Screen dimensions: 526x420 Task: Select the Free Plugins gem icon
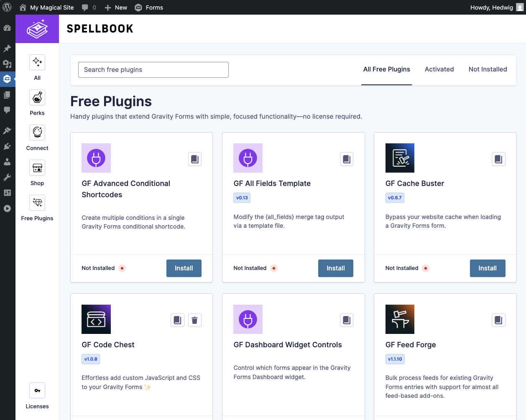click(x=37, y=202)
